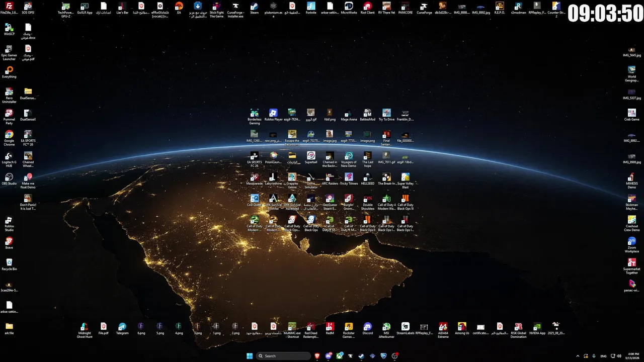Expand the system tray hidden icons
Image resolution: width=644 pixels, height=362 pixels.
[578, 356]
